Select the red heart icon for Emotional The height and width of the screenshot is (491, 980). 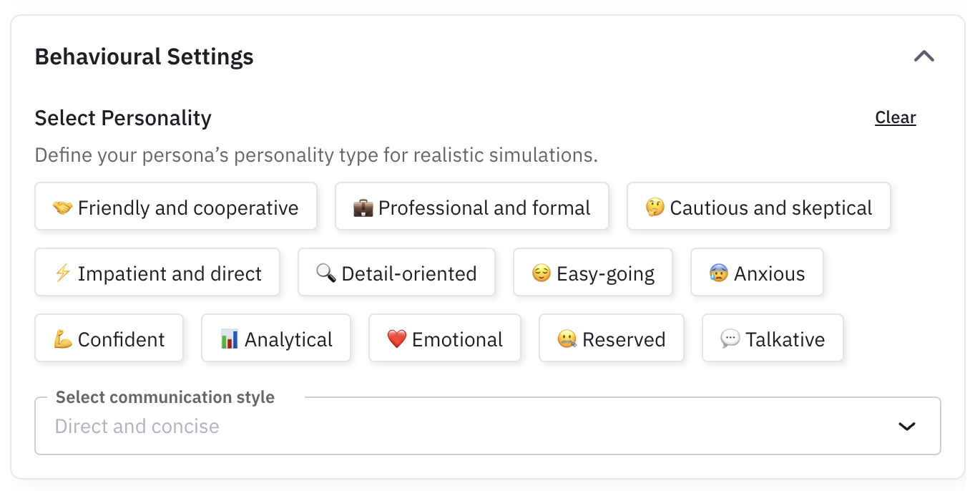[x=397, y=339]
